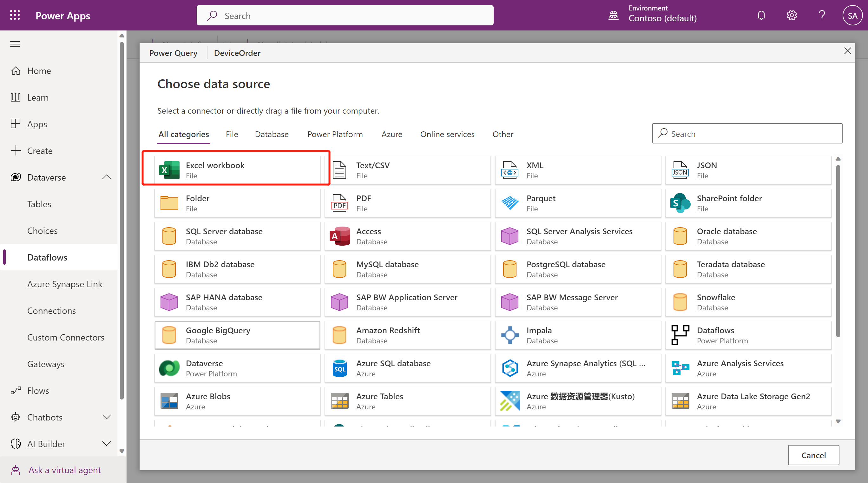
Task: Click the Cancel button
Action: click(813, 455)
